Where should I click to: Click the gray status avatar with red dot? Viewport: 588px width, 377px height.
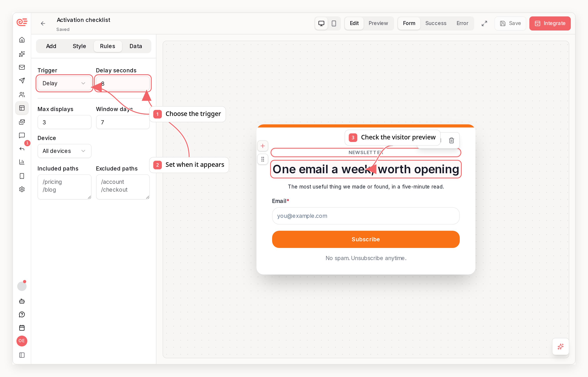point(22,286)
